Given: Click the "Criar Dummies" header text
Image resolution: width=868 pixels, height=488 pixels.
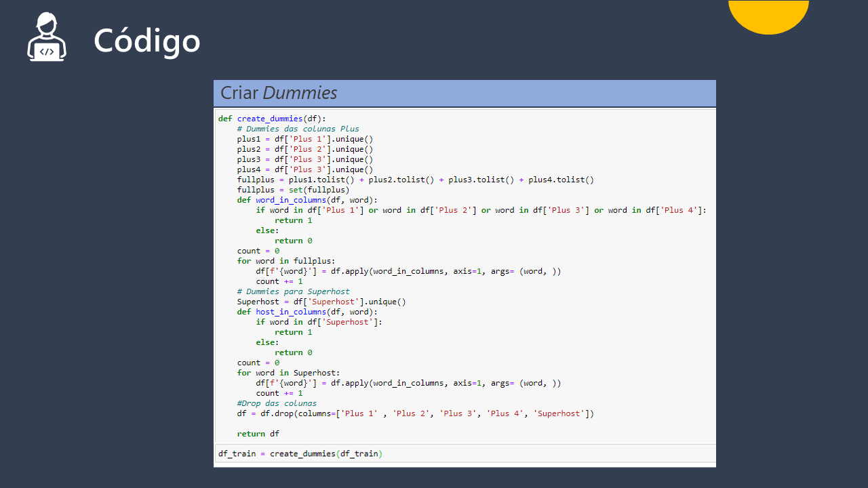Looking at the screenshot, I should [x=279, y=93].
